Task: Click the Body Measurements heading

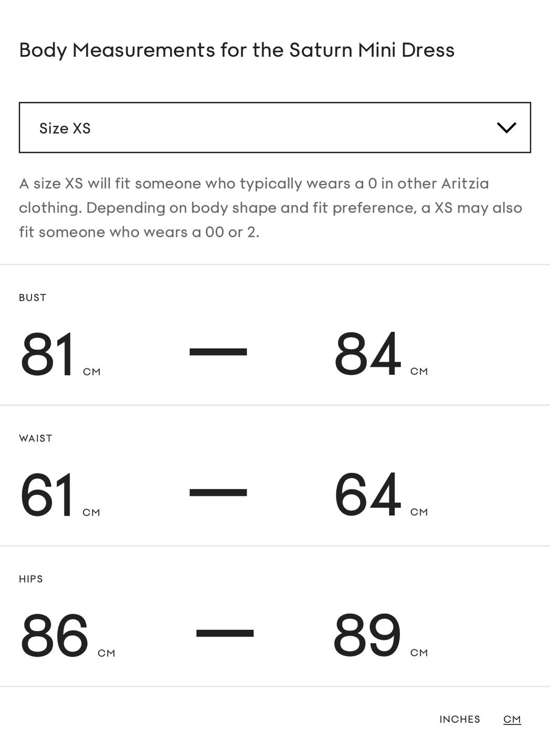Action: (x=237, y=50)
